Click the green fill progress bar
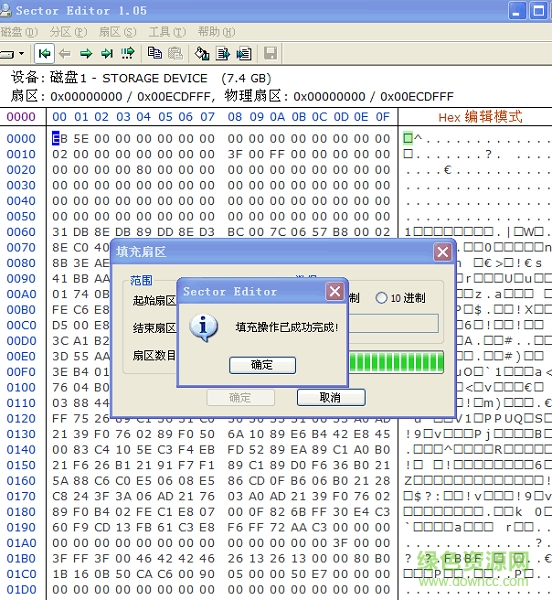 tap(396, 362)
